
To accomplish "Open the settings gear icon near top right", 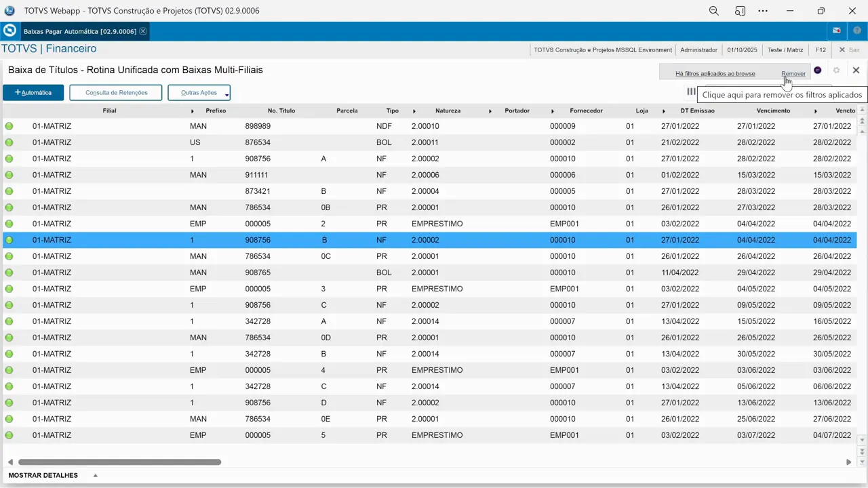I will tap(836, 70).
